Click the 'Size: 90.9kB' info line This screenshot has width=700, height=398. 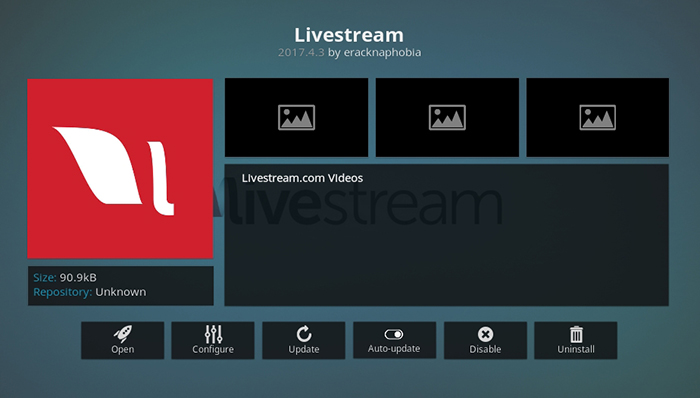(65, 278)
